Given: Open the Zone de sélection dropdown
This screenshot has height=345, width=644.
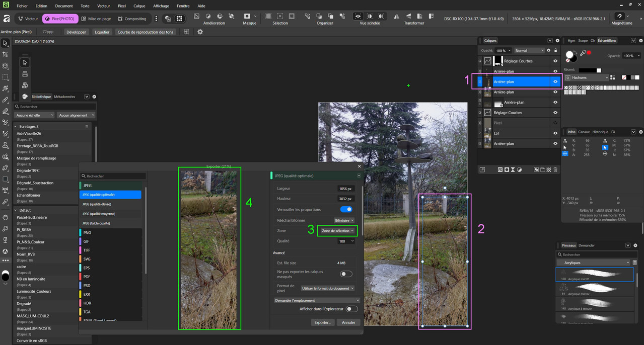Looking at the screenshot, I should [337, 231].
